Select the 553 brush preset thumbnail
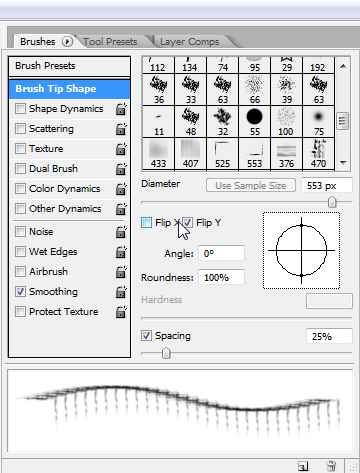Viewport: 360px width, 473px height. (255, 154)
